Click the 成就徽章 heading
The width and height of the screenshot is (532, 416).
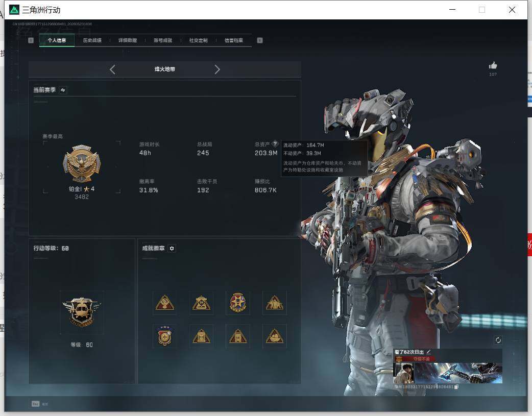coord(153,249)
